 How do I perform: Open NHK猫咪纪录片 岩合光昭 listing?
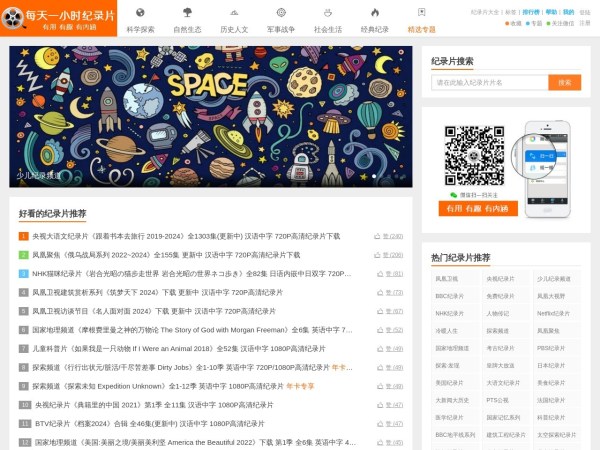(x=192, y=273)
